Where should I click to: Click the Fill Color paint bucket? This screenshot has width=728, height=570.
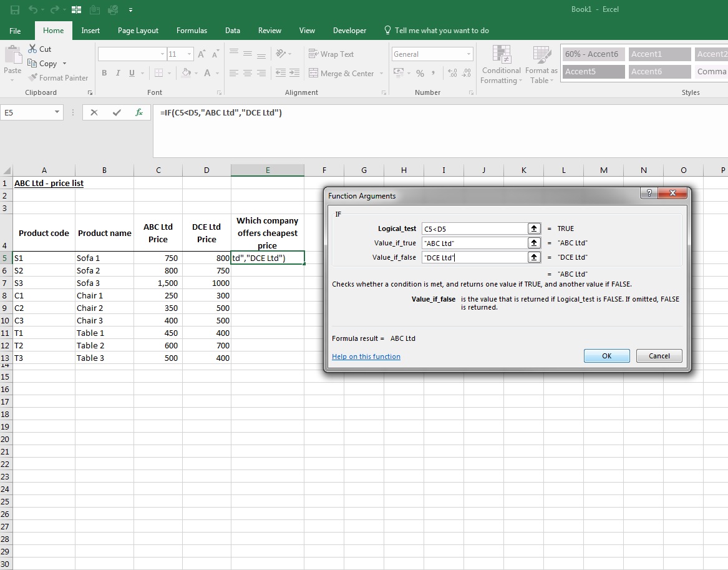point(187,73)
